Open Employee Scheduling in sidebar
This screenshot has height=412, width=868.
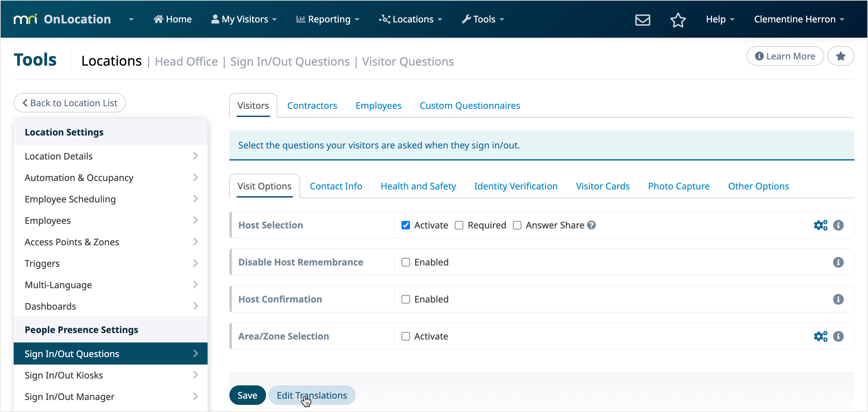pos(110,199)
